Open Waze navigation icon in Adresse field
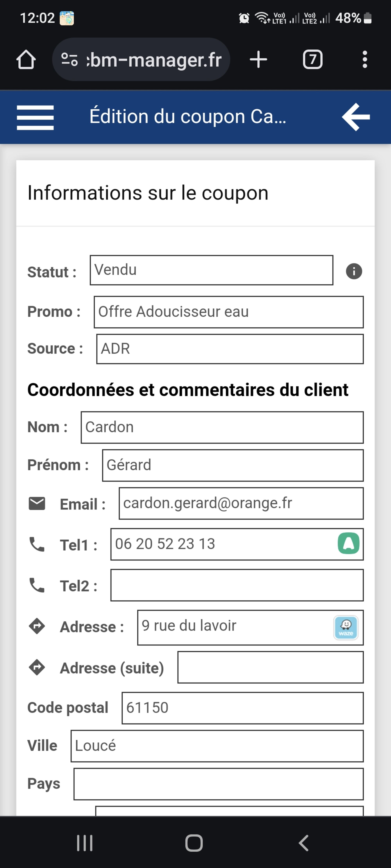391x868 pixels. 346,627
